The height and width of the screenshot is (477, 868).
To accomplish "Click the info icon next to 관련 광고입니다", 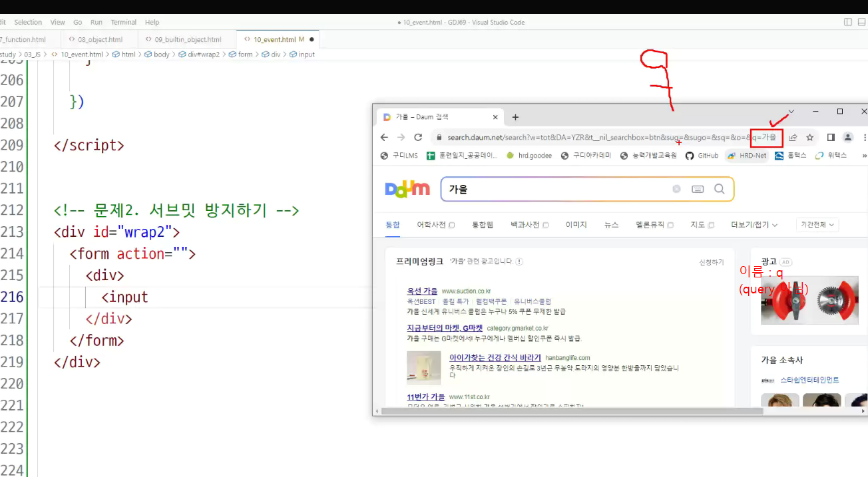I will [x=519, y=261].
